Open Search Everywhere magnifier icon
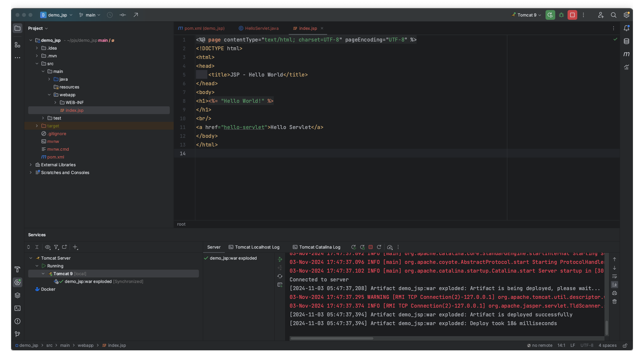Screen dimensions: 644x364 pos(614,15)
